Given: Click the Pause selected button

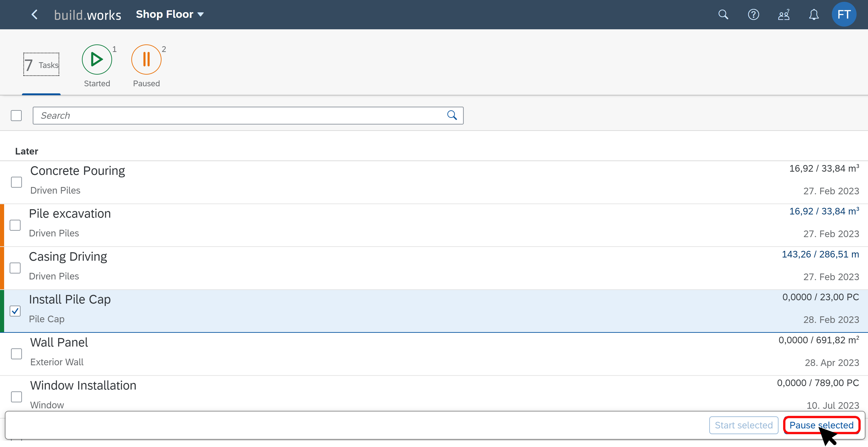Looking at the screenshot, I should click(x=822, y=425).
